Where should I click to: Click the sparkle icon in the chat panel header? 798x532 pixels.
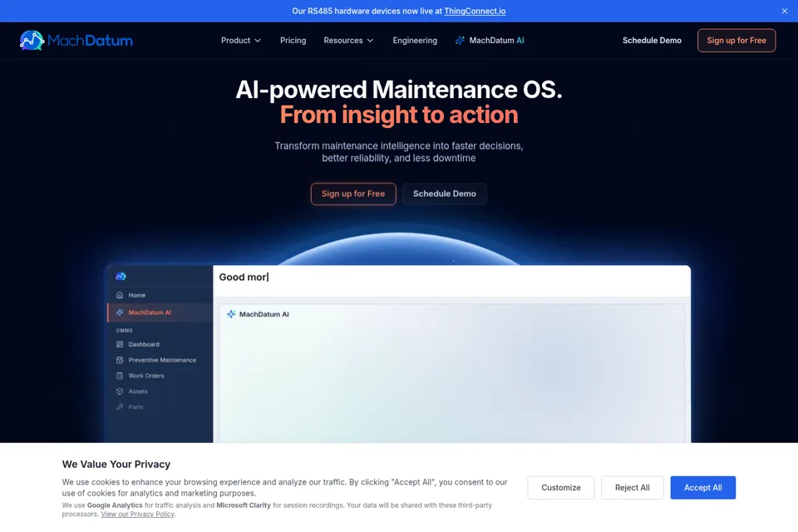231,314
